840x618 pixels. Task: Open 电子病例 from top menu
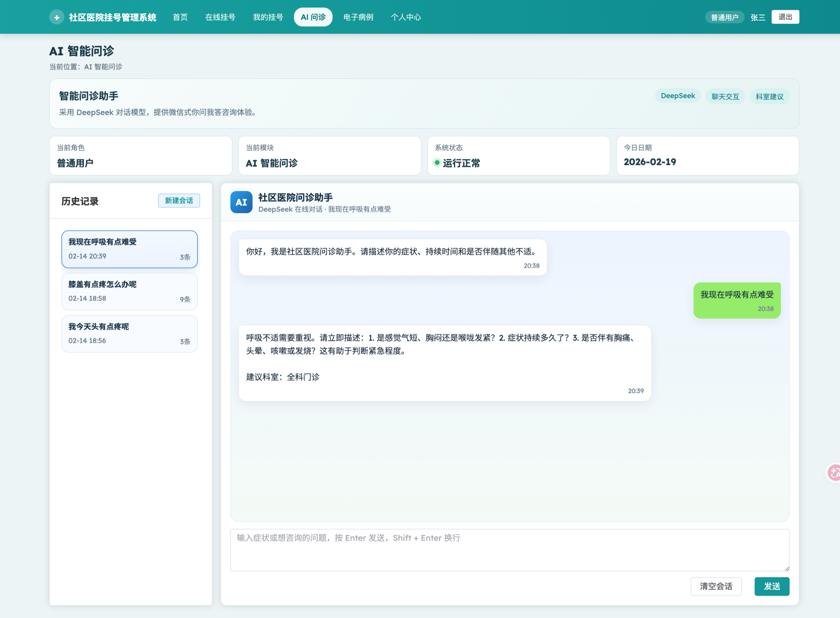[x=358, y=17]
